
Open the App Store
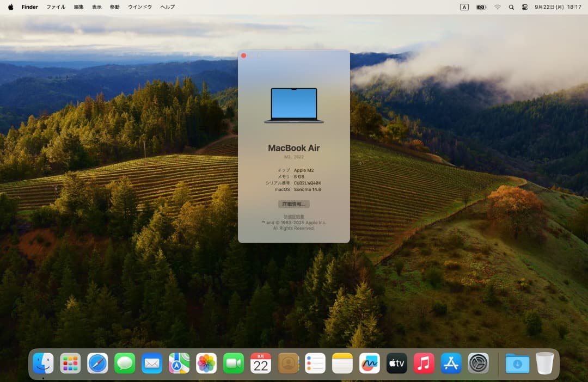pyautogui.click(x=451, y=362)
